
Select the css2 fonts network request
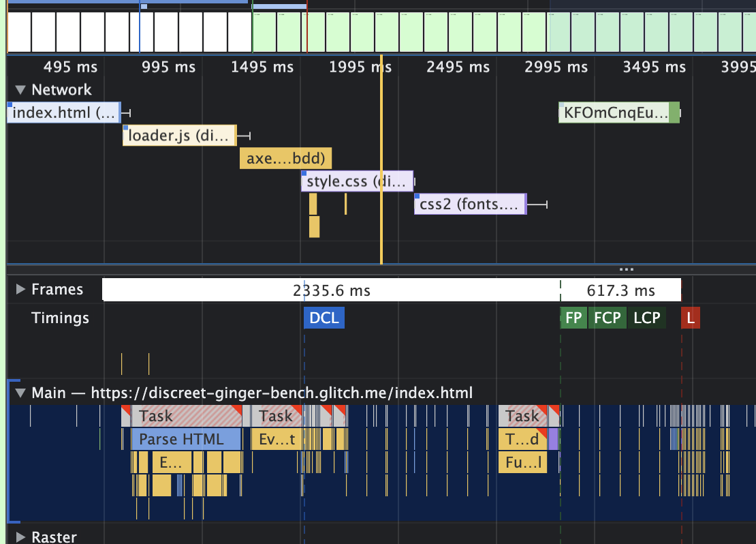(470, 205)
